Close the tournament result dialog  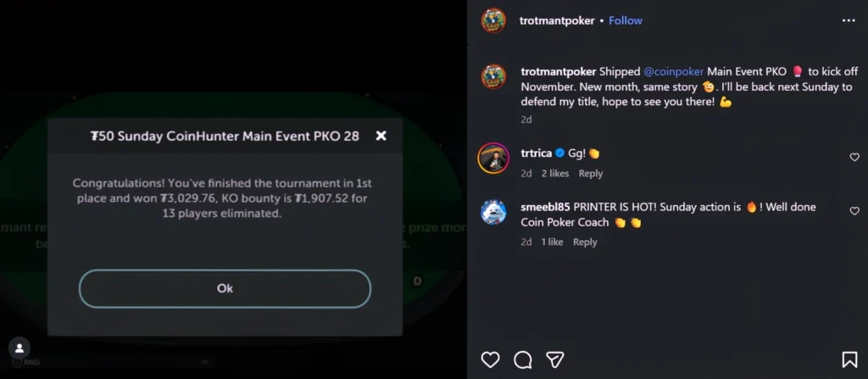tap(381, 136)
